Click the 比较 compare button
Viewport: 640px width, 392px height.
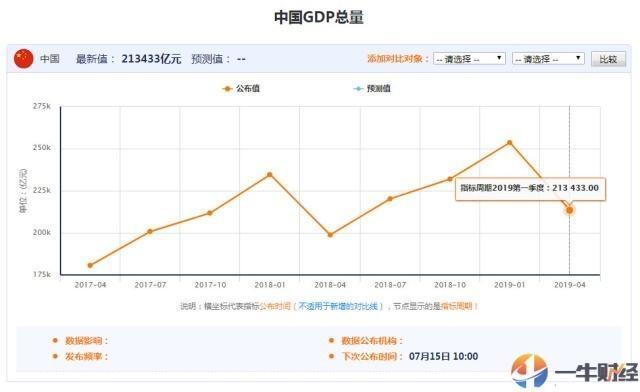coord(608,59)
